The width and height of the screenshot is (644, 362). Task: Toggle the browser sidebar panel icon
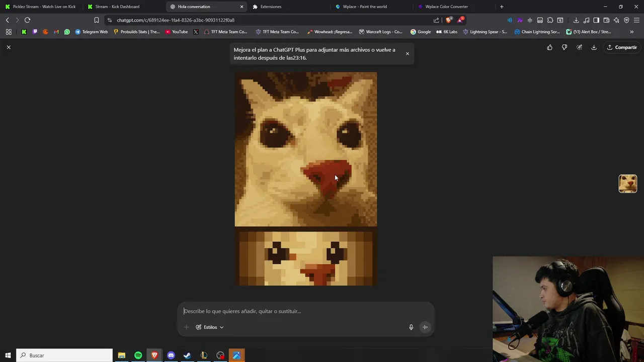click(596, 20)
